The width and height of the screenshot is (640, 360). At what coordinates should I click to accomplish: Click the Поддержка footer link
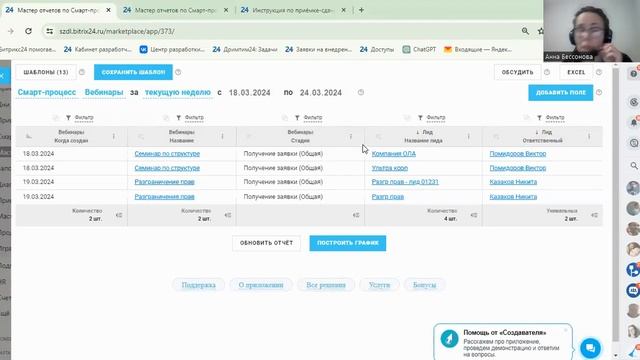pyautogui.click(x=198, y=285)
